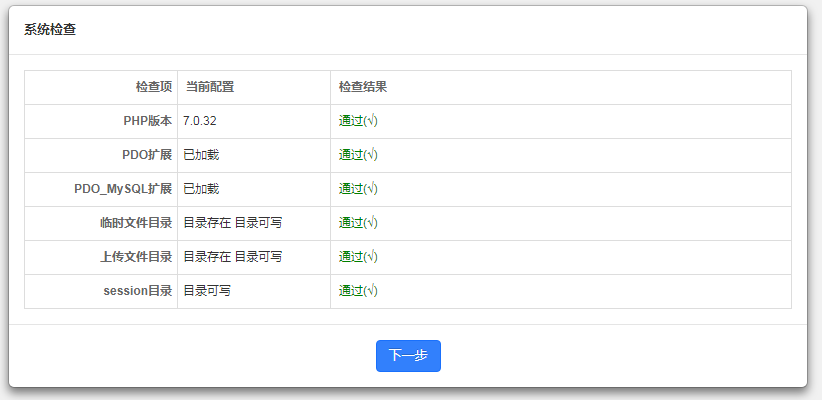
Task: Click the 检查项 column header
Action: point(154,87)
